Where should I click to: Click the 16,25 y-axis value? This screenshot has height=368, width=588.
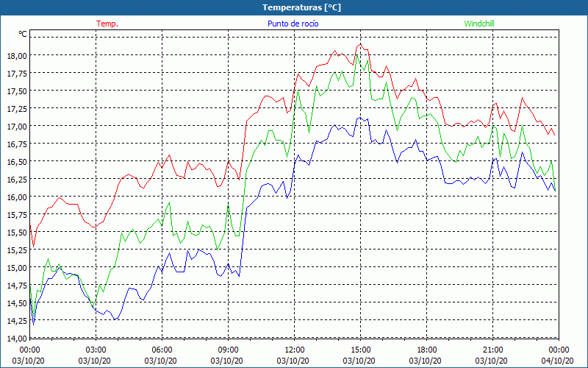tap(17, 179)
